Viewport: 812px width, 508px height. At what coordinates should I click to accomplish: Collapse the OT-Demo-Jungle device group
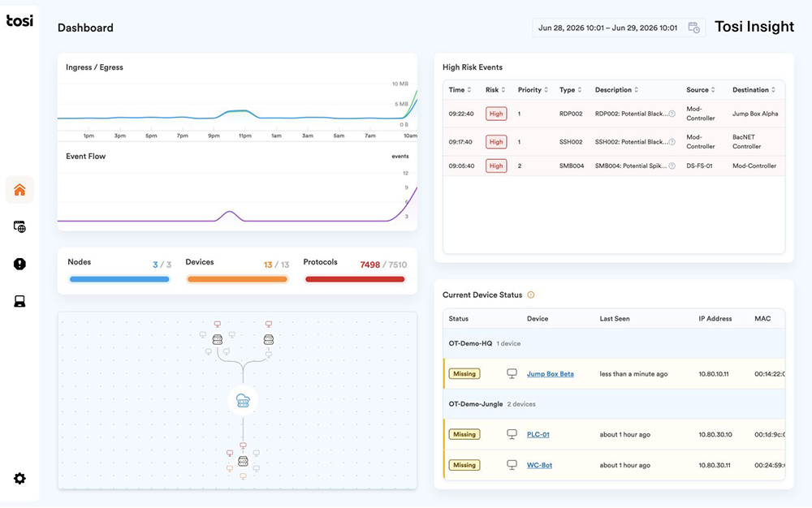point(614,404)
